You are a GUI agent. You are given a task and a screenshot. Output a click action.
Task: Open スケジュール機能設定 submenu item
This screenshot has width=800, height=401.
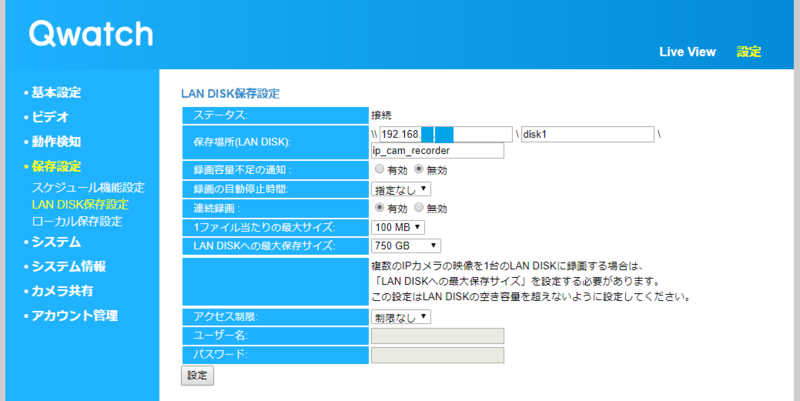pyautogui.click(x=88, y=187)
